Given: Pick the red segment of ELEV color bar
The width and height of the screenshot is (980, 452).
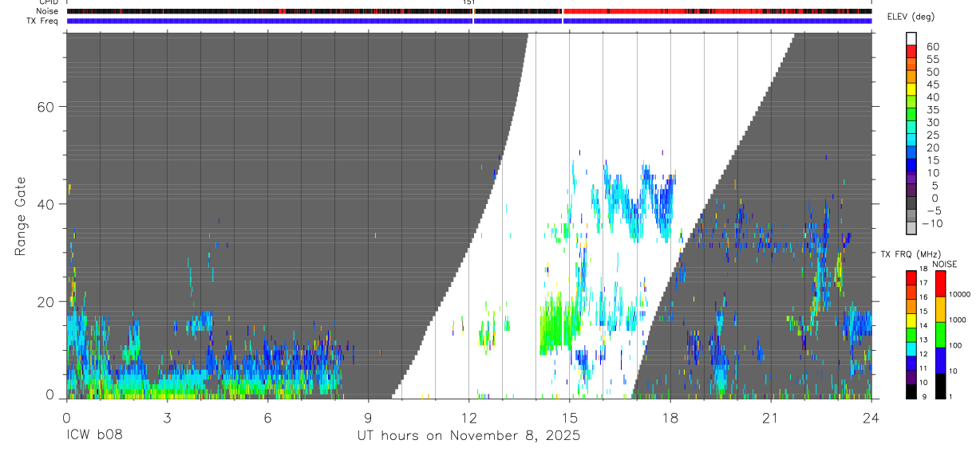Looking at the screenshot, I should [911, 50].
